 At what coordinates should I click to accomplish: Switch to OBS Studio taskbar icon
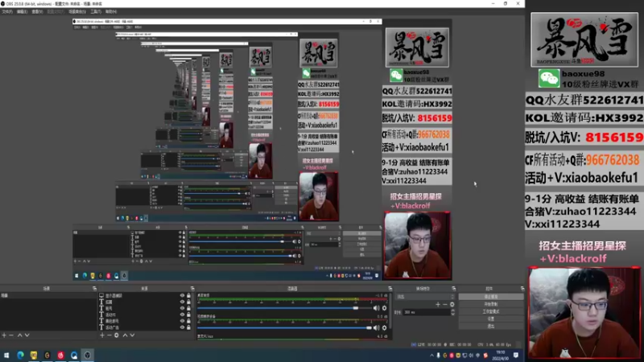pos(87,356)
